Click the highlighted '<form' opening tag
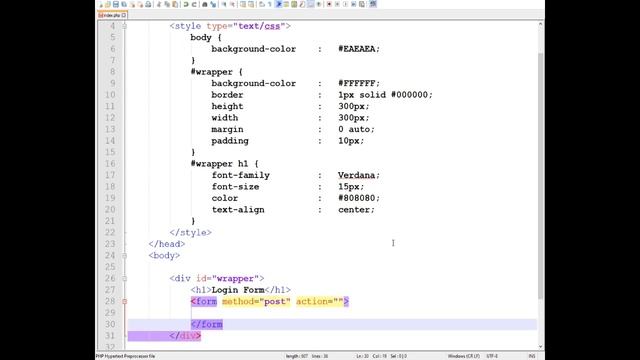Screen dimensions: 640x360 point(204,302)
